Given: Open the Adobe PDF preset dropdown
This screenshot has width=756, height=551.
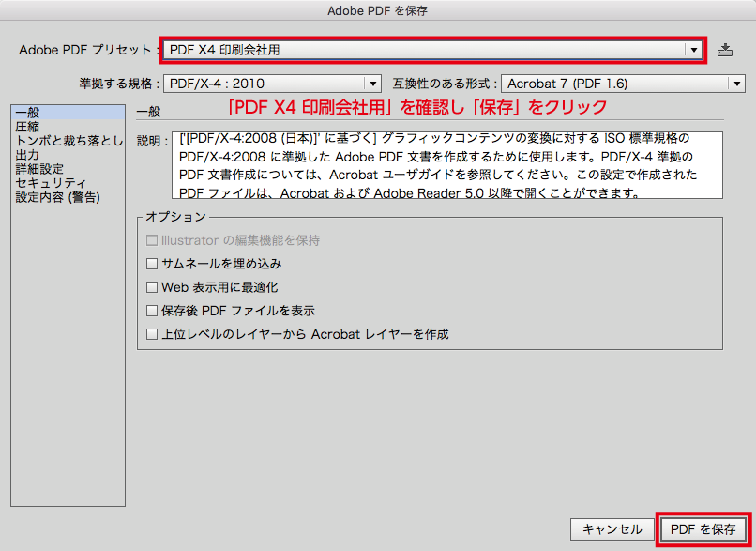Looking at the screenshot, I should pyautogui.click(x=432, y=50).
